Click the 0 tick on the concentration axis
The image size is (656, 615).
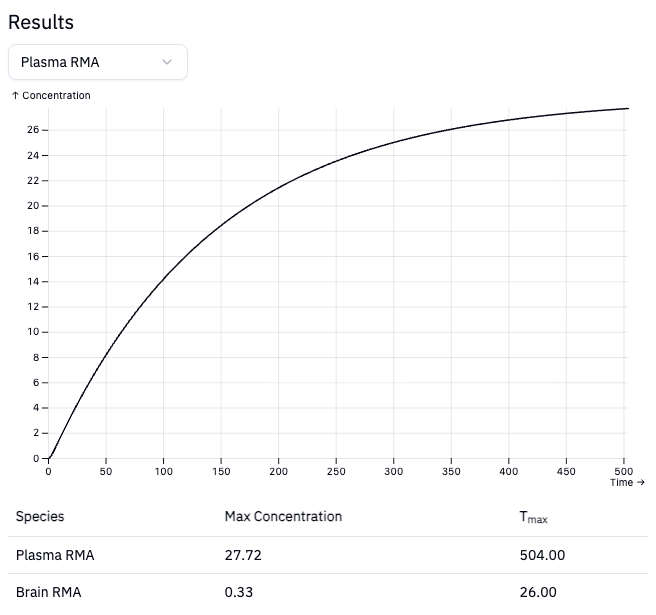[x=36, y=458]
